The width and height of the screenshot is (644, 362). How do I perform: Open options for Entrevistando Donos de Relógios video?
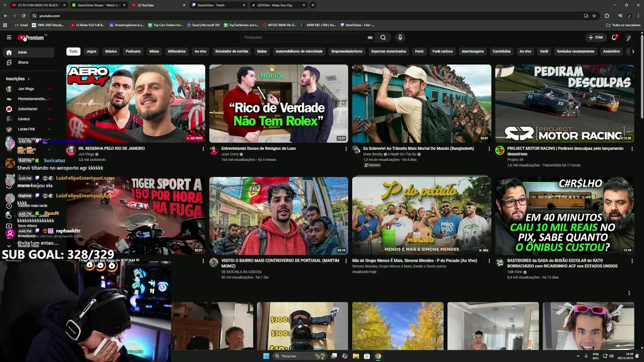[346, 149]
